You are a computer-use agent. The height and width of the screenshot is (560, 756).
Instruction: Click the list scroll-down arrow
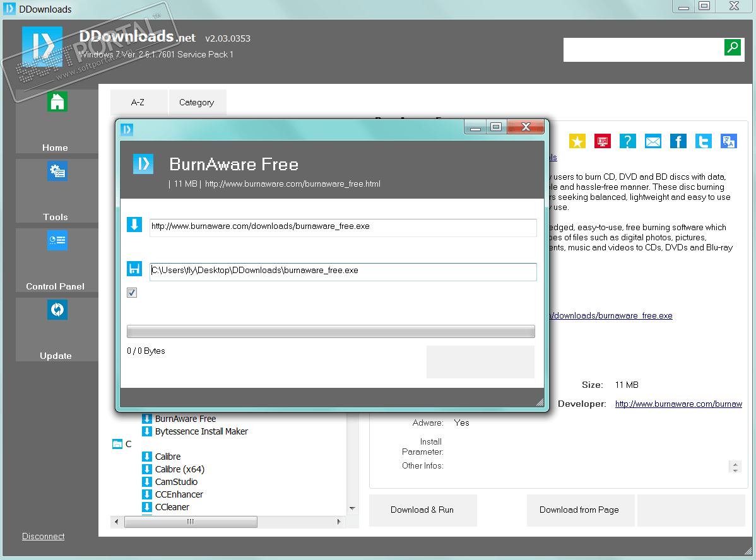tap(353, 508)
